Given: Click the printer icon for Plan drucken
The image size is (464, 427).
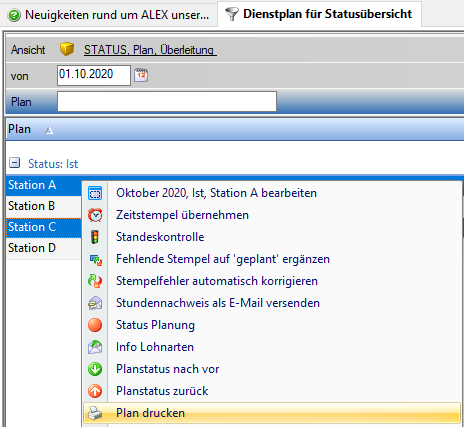Looking at the screenshot, I should click(x=95, y=413).
